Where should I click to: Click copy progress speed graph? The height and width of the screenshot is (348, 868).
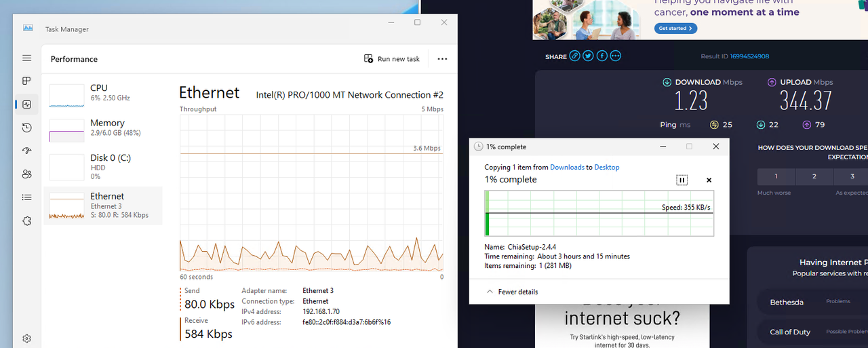(x=599, y=213)
